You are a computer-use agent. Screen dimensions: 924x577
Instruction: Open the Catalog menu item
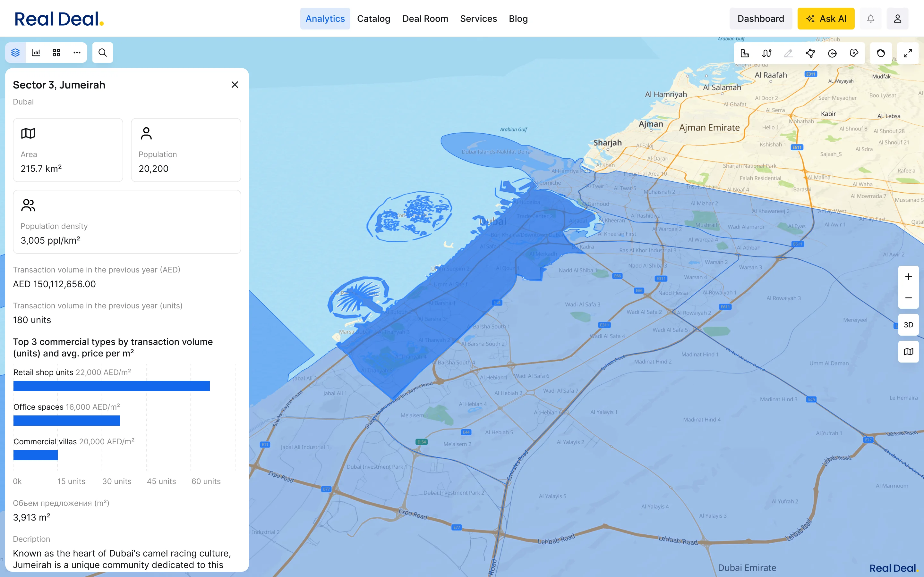tap(373, 19)
